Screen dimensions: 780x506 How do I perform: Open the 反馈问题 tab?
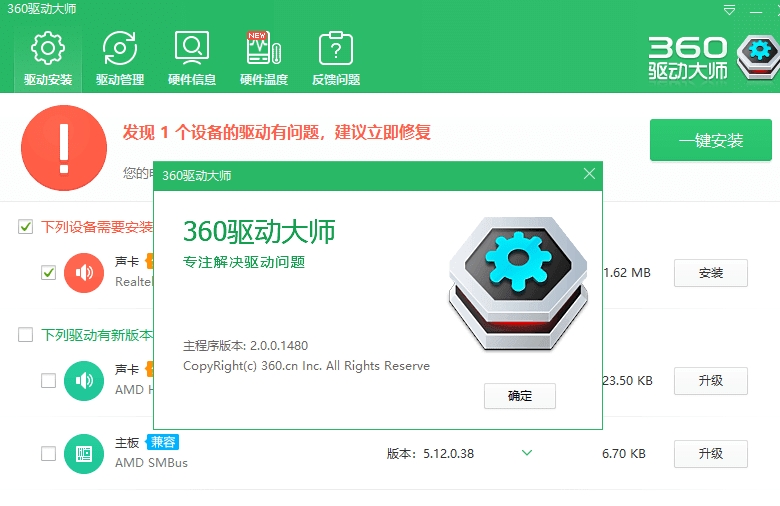click(x=336, y=59)
